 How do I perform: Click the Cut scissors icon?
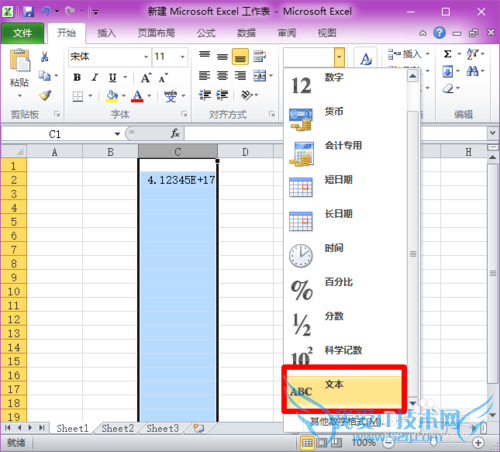(x=44, y=56)
